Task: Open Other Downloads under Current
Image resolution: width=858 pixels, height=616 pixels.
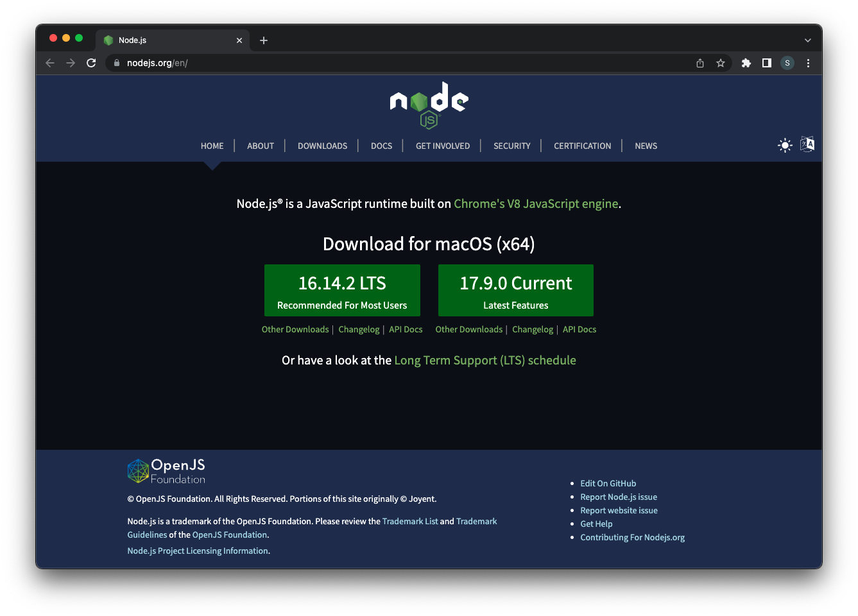Action: coord(469,329)
